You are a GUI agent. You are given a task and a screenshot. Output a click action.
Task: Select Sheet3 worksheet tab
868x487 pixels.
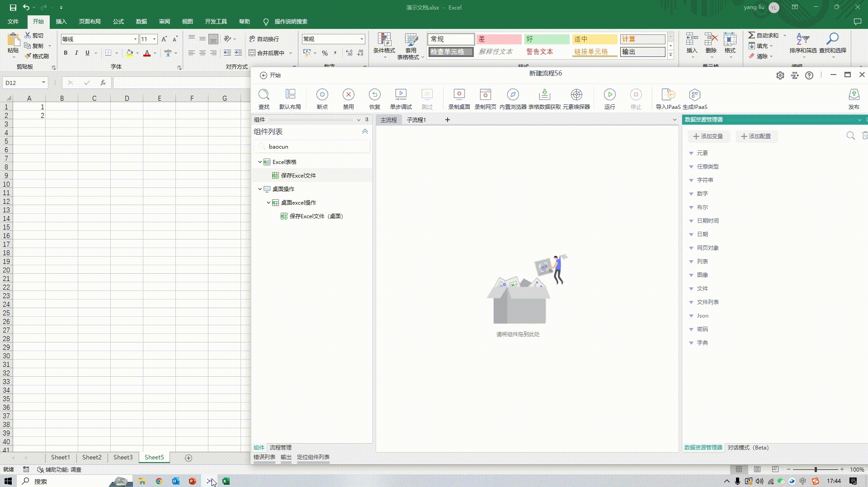[123, 458]
